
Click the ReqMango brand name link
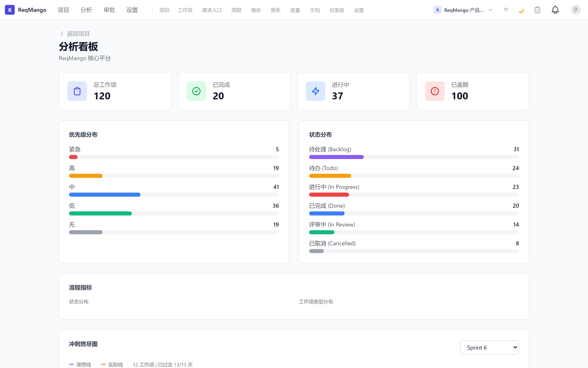coord(32,10)
